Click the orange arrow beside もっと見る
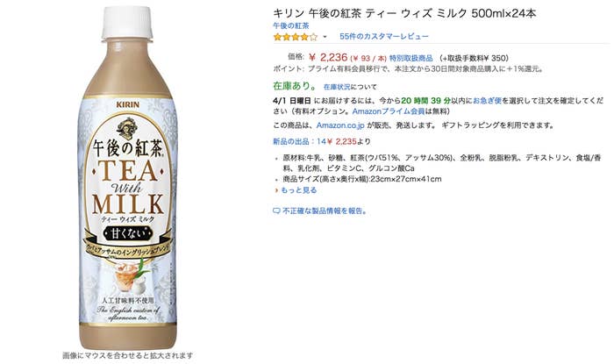Image resolution: width=614 pixels, height=364 pixels. click(x=276, y=190)
